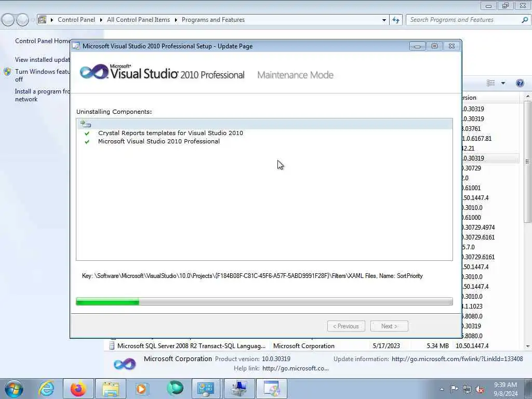Click the Maintenance Mode heading
The height and width of the screenshot is (399, 532).
point(295,75)
